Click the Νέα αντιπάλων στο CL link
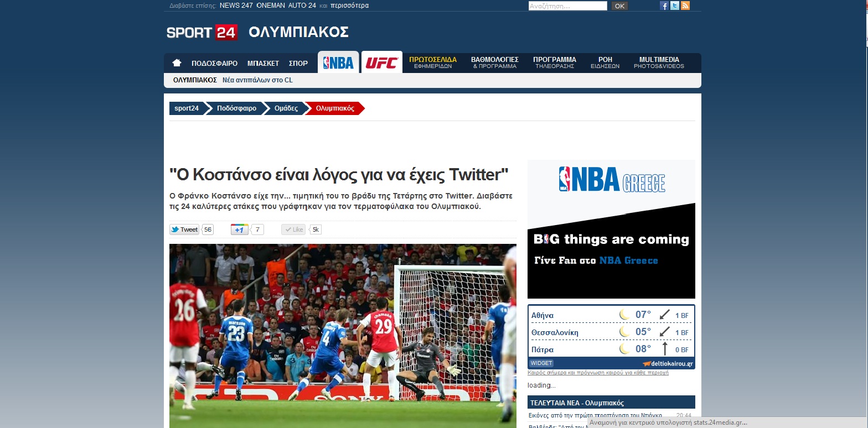 pos(257,80)
